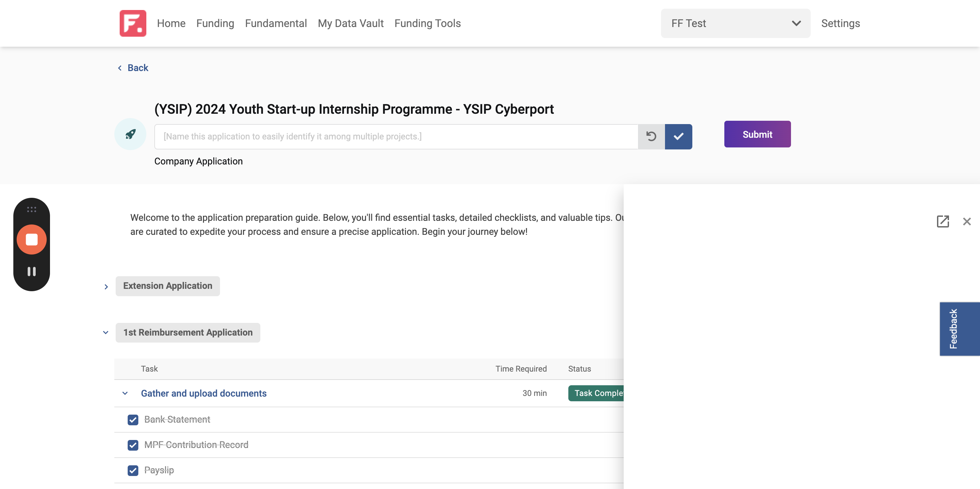The height and width of the screenshot is (489, 980).
Task: Click the rocket application icon
Action: point(130,134)
